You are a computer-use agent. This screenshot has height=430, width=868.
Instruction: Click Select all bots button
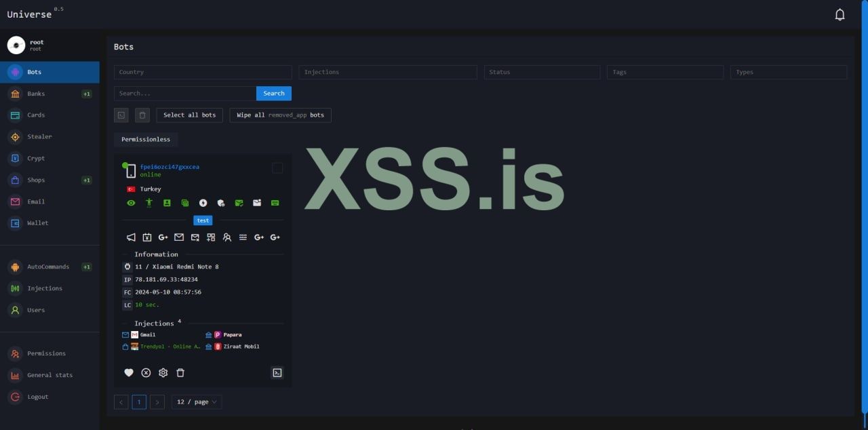(x=190, y=115)
